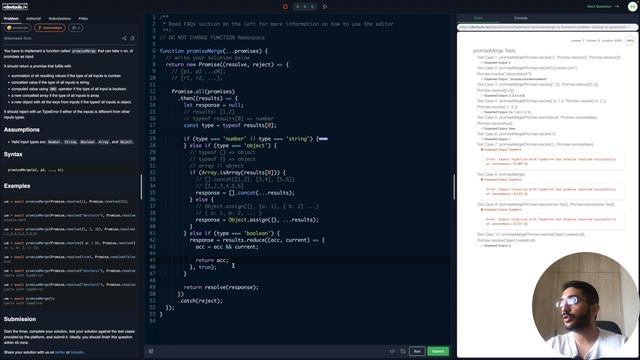Click the @Devtools Tech author link
Image resolution: width=640 pixels, height=360 pixels.
pyautogui.click(x=18, y=38)
